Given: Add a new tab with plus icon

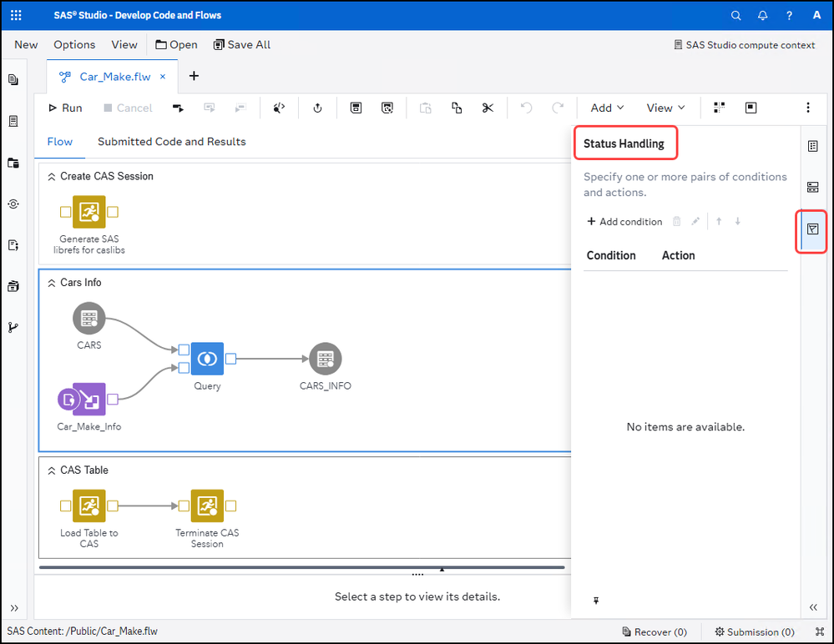Looking at the screenshot, I should 195,76.
